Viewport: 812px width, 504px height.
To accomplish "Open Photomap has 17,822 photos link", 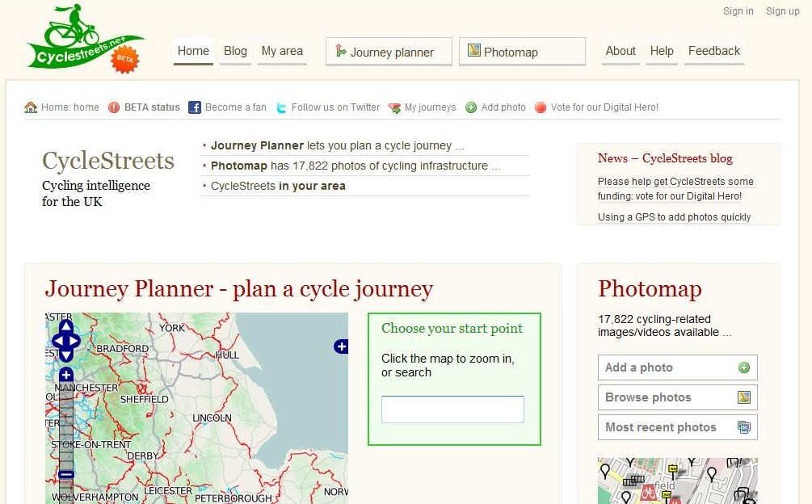I will [356, 166].
